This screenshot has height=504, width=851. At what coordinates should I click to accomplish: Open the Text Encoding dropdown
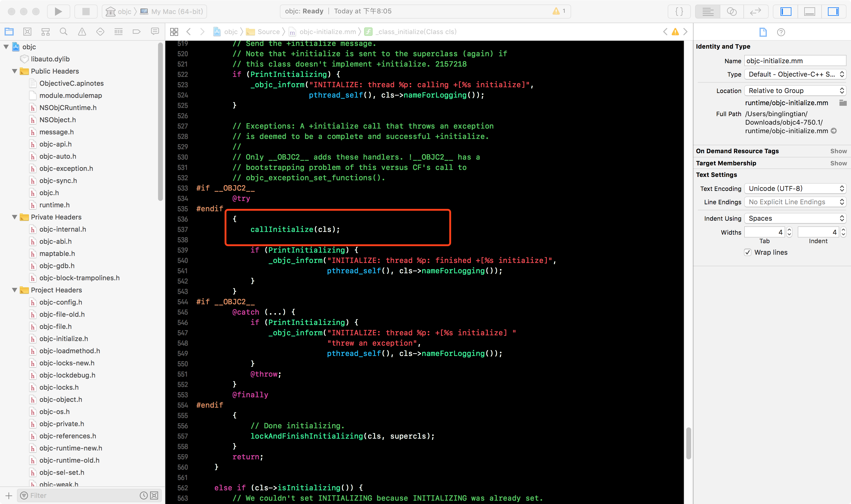tap(795, 188)
